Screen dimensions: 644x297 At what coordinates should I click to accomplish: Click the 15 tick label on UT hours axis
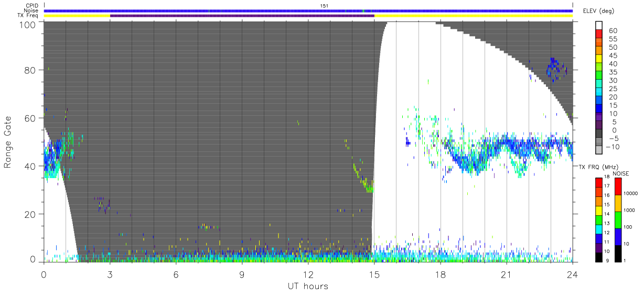pyautogui.click(x=374, y=274)
